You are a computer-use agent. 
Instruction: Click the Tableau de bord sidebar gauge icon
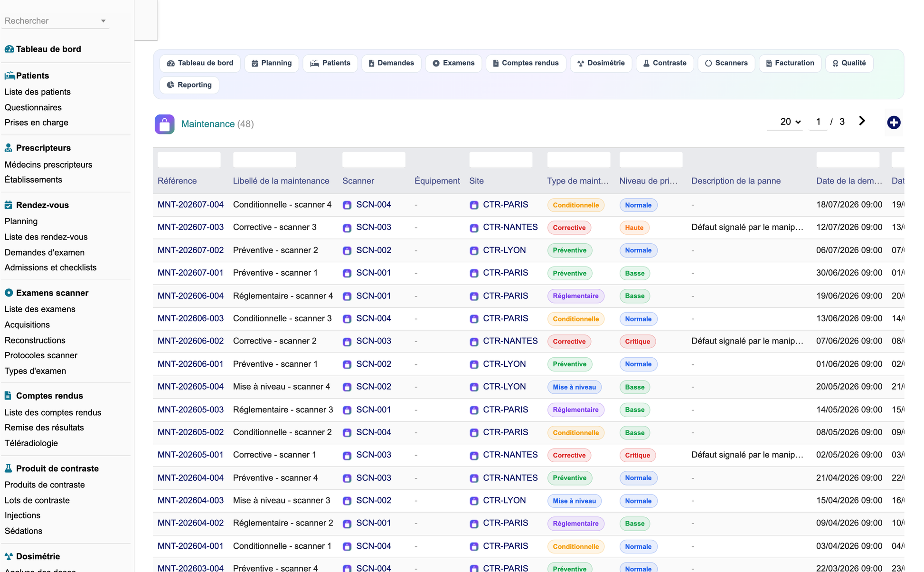tap(9, 49)
